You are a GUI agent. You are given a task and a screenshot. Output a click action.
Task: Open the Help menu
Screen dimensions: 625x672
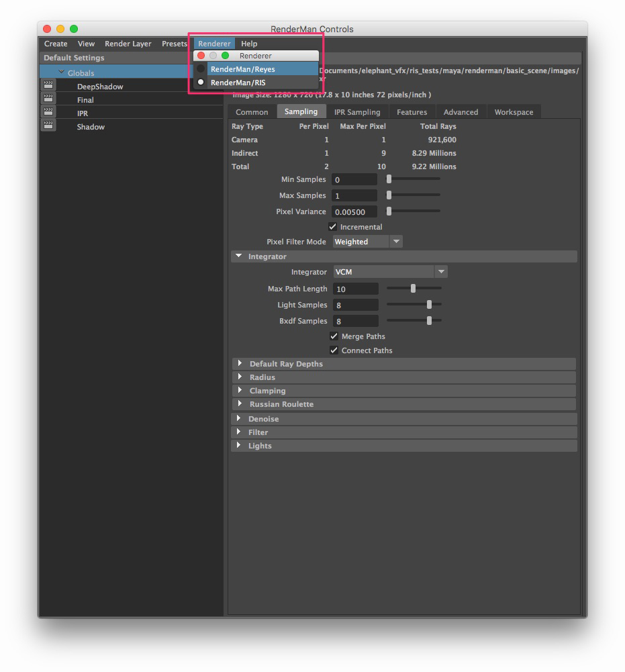pyautogui.click(x=249, y=44)
